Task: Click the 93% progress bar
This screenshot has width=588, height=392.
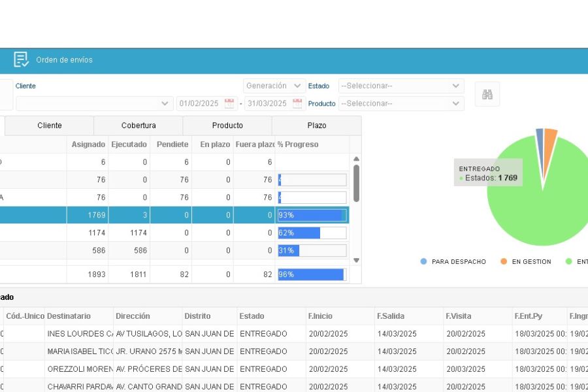Action: pos(312,215)
